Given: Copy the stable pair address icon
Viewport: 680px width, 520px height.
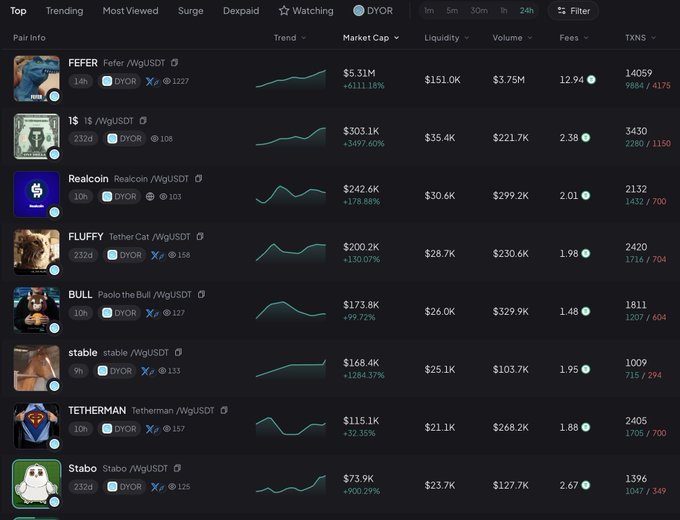Looking at the screenshot, I should pyautogui.click(x=178, y=352).
